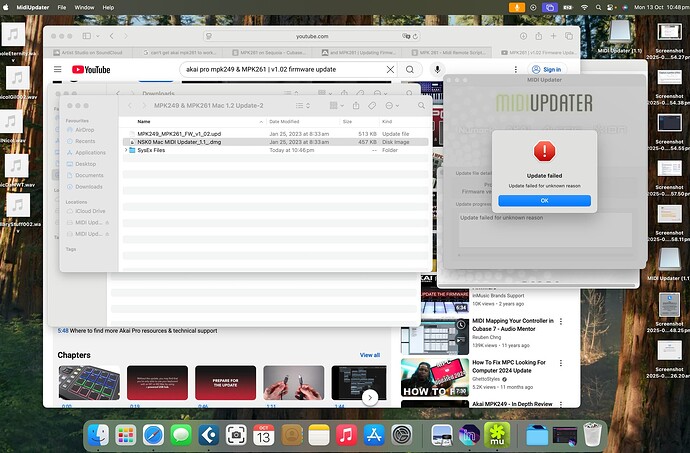The width and height of the screenshot is (690, 453).
Task: Click the YouTube logo
Action: 91,70
